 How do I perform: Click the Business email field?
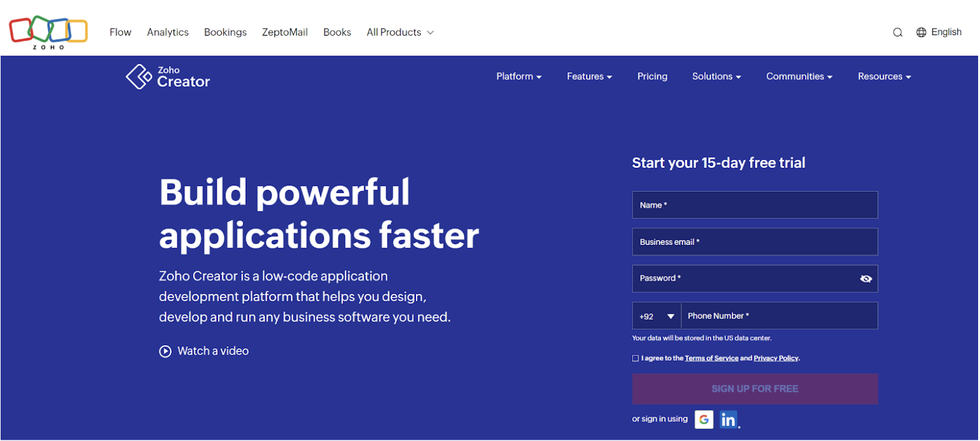coord(755,242)
